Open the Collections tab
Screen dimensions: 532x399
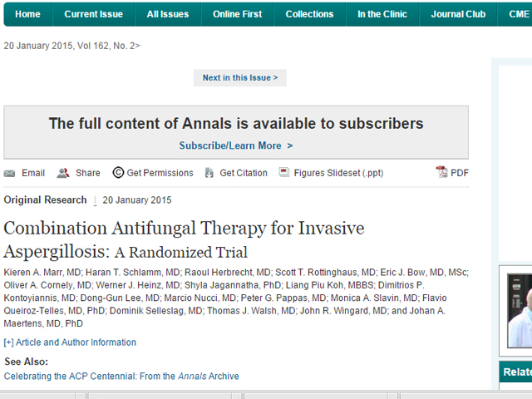coord(309,14)
